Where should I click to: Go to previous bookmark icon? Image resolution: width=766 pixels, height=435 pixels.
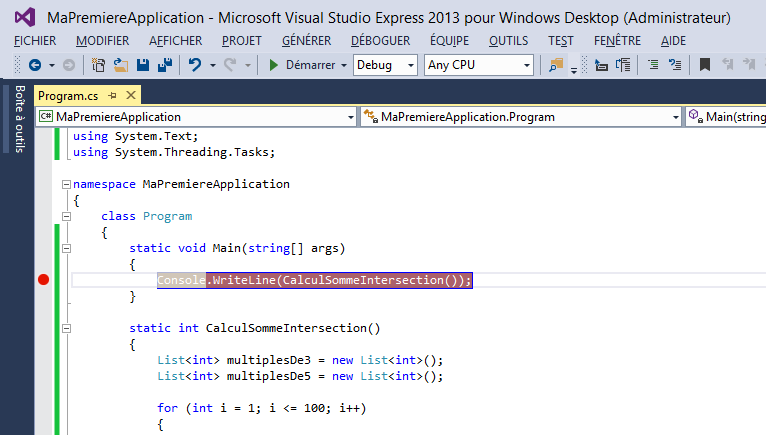click(728, 65)
